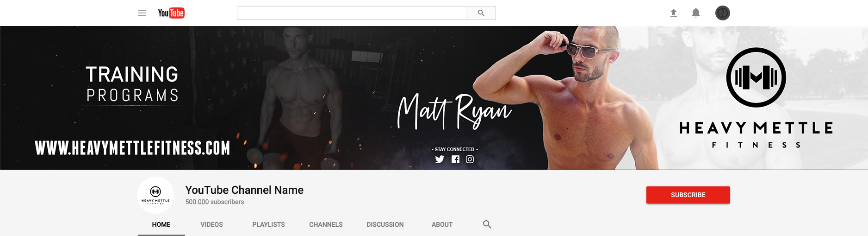Switch to the VIDEOS tab

[211, 224]
